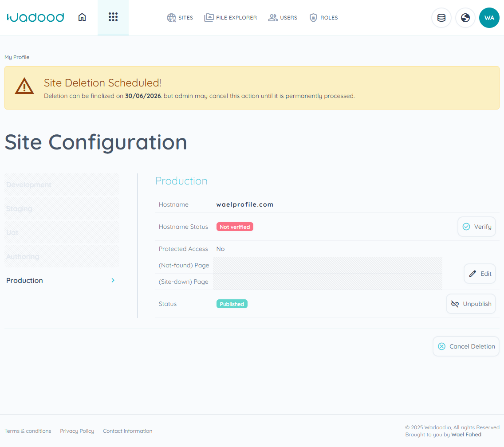504x447 pixels.
Task: Click chevron next to Production
Action: pyautogui.click(x=113, y=281)
